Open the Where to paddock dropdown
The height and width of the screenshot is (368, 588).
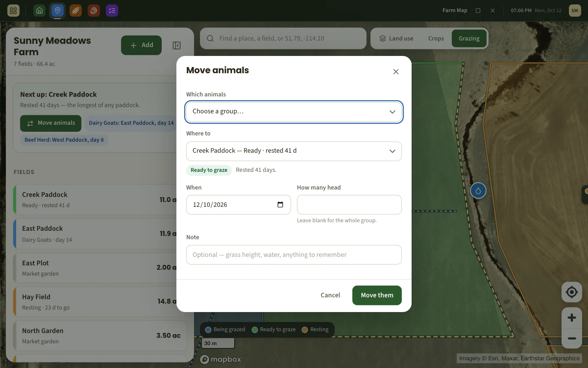294,151
